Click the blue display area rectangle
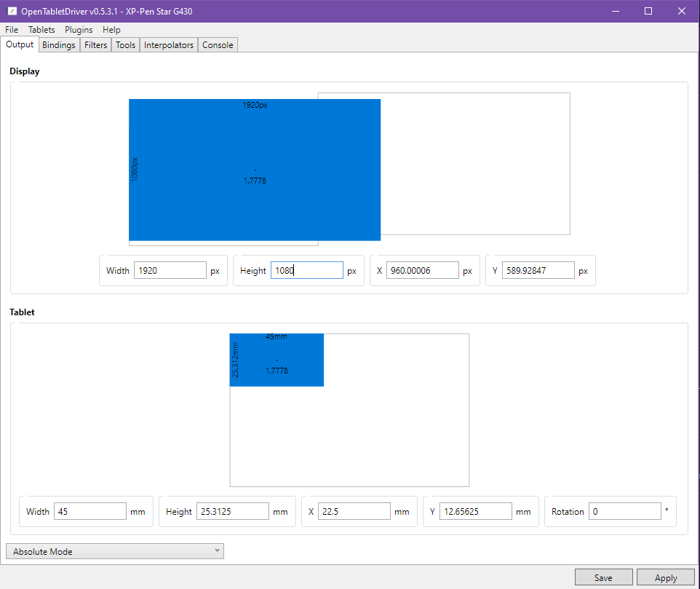Image resolution: width=700 pixels, height=589 pixels. click(x=255, y=170)
